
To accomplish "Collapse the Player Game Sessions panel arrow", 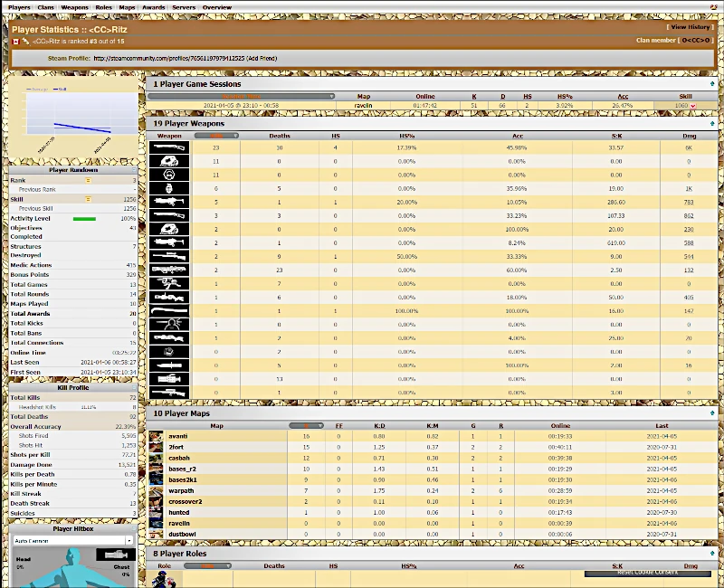I will (712, 83).
